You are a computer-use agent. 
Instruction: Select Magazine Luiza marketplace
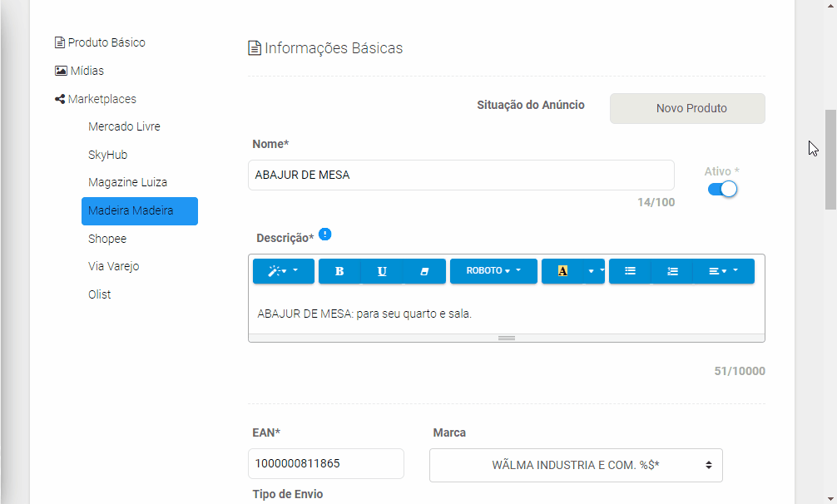[x=127, y=182]
